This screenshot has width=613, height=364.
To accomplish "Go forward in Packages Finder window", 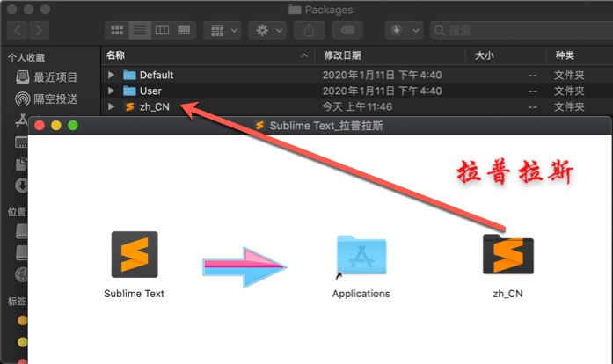I will [39, 30].
